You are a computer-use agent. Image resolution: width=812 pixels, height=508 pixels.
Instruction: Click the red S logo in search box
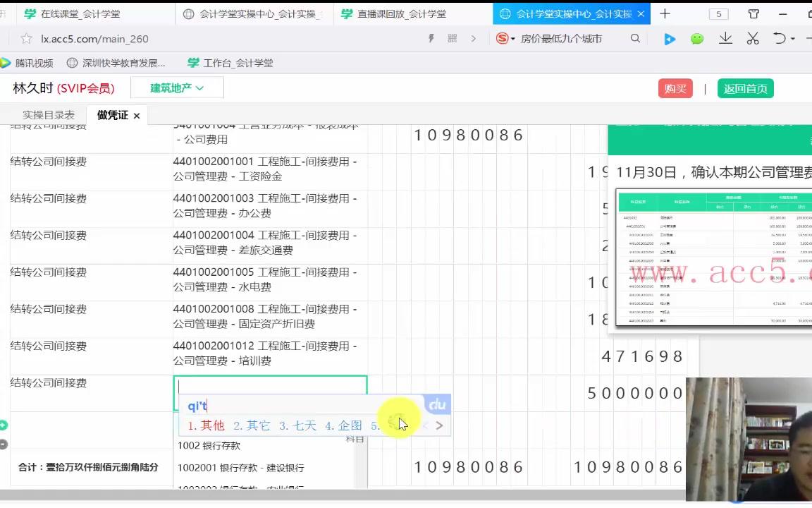click(x=503, y=40)
